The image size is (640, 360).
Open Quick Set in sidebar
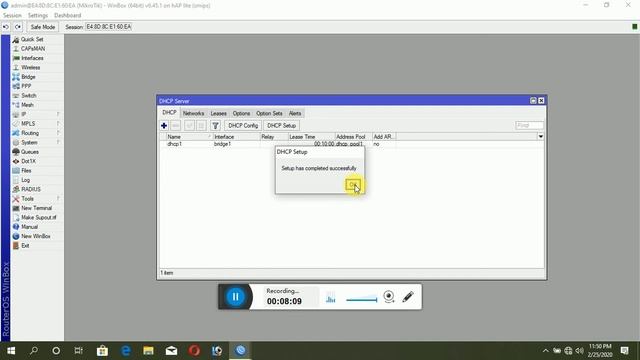pos(32,39)
